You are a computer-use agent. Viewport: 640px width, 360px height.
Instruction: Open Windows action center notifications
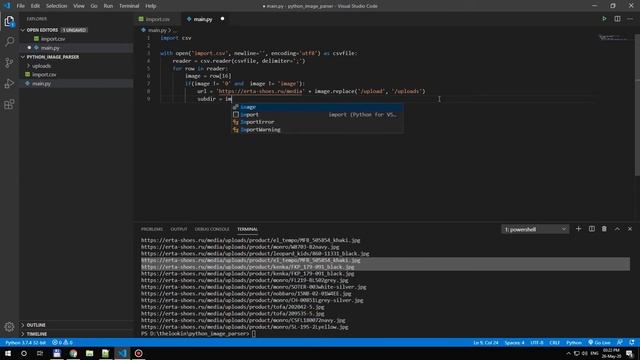pos(630,353)
